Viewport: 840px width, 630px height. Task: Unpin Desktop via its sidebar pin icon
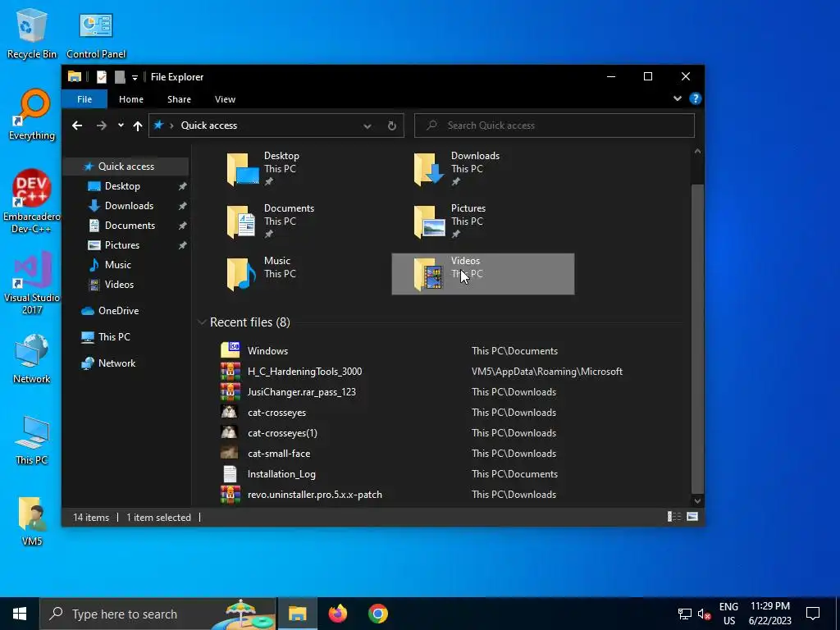tap(182, 186)
